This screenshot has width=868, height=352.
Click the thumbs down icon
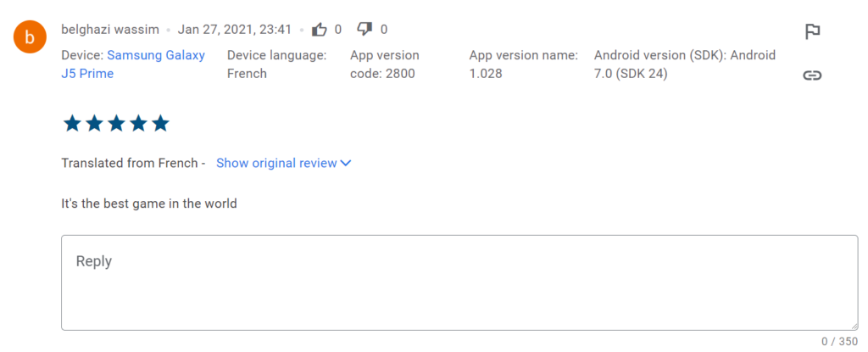(x=364, y=30)
